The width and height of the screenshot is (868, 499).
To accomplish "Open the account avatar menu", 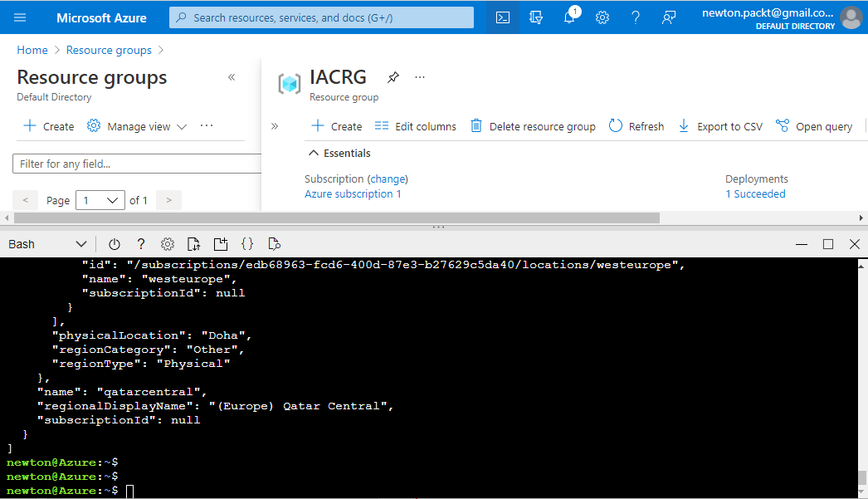I will pos(851,17).
